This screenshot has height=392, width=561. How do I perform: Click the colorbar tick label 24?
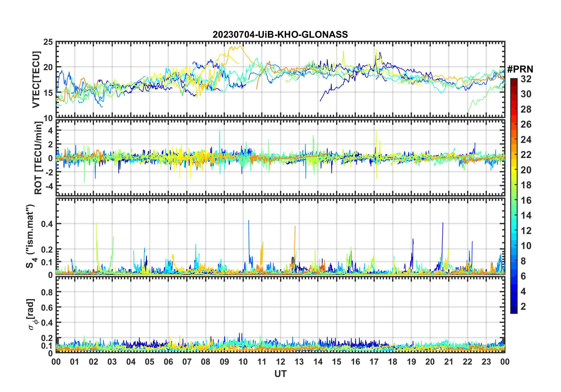(x=526, y=139)
